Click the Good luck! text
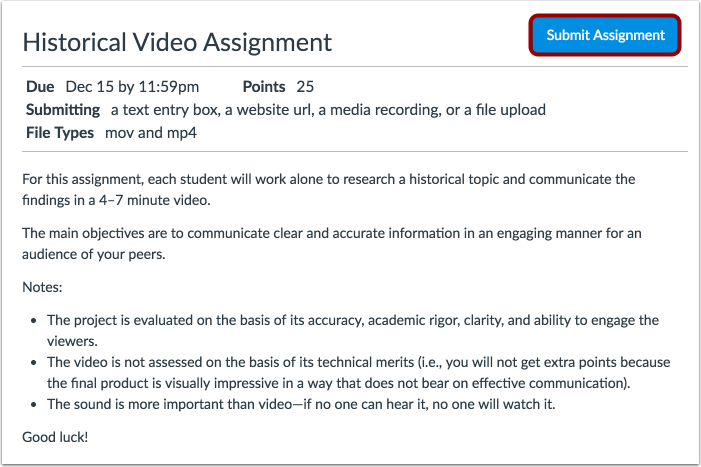Image resolution: width=701 pixels, height=467 pixels. coord(55,438)
